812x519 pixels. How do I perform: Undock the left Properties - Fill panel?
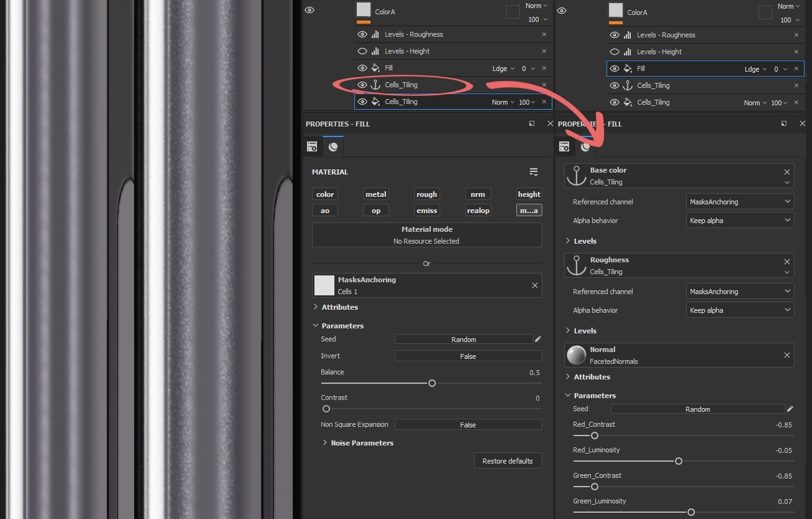[532, 123]
